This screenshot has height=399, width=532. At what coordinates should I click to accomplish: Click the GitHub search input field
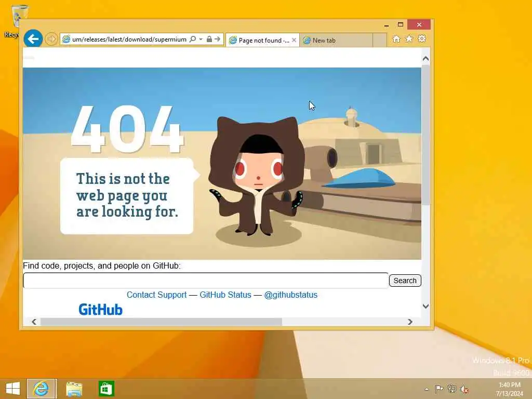(206, 281)
